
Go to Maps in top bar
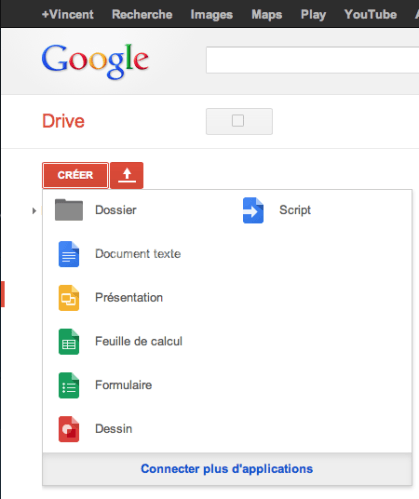click(x=267, y=15)
